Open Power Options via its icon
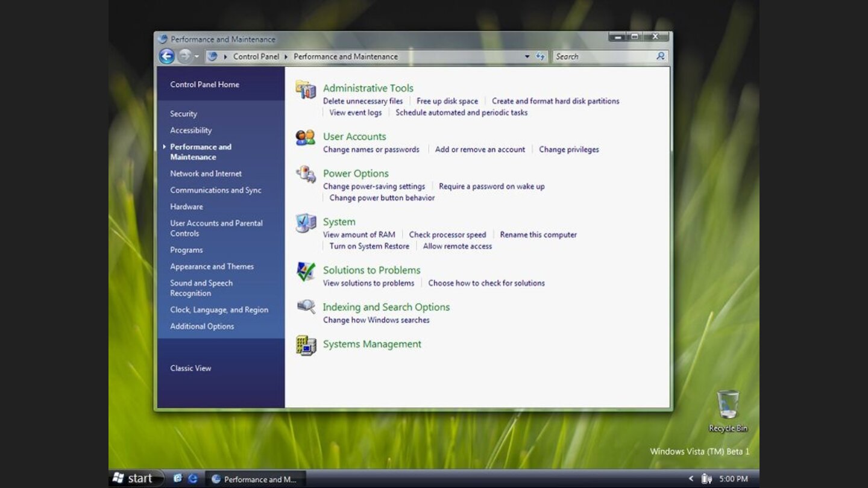The image size is (868, 488). coord(306,175)
